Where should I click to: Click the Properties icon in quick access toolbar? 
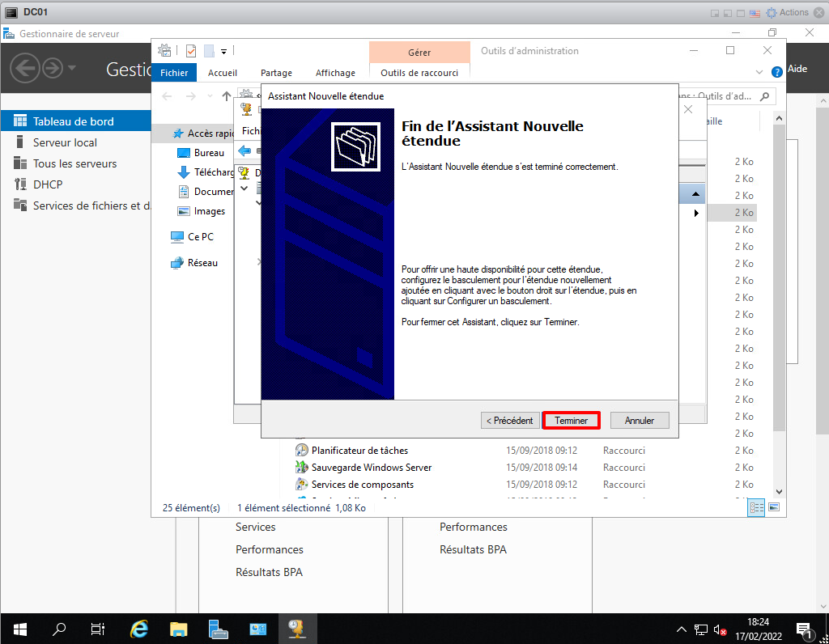pos(191,51)
